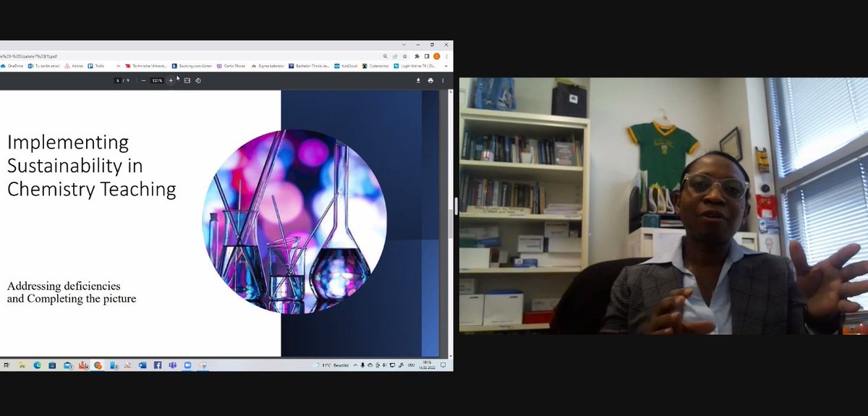Open the Sigma kalender bookmark
868x416 pixels.
pos(268,66)
